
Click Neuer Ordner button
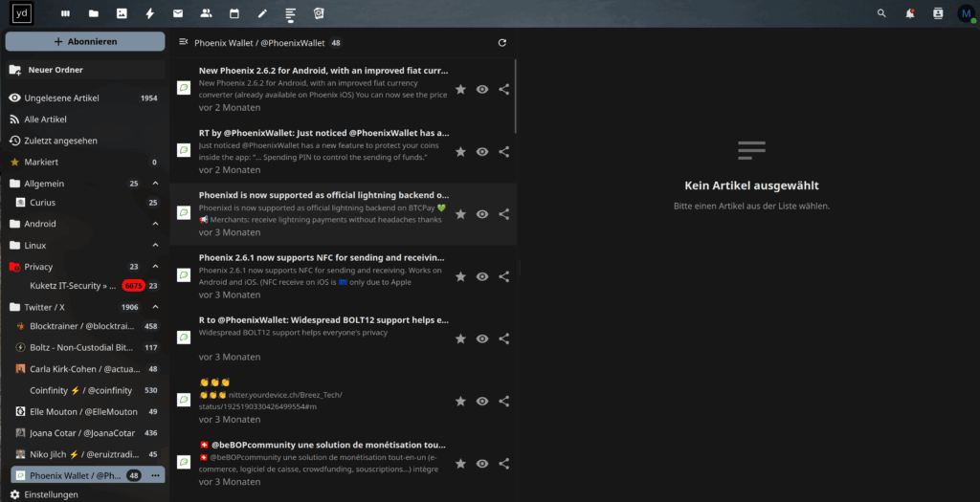tap(85, 70)
